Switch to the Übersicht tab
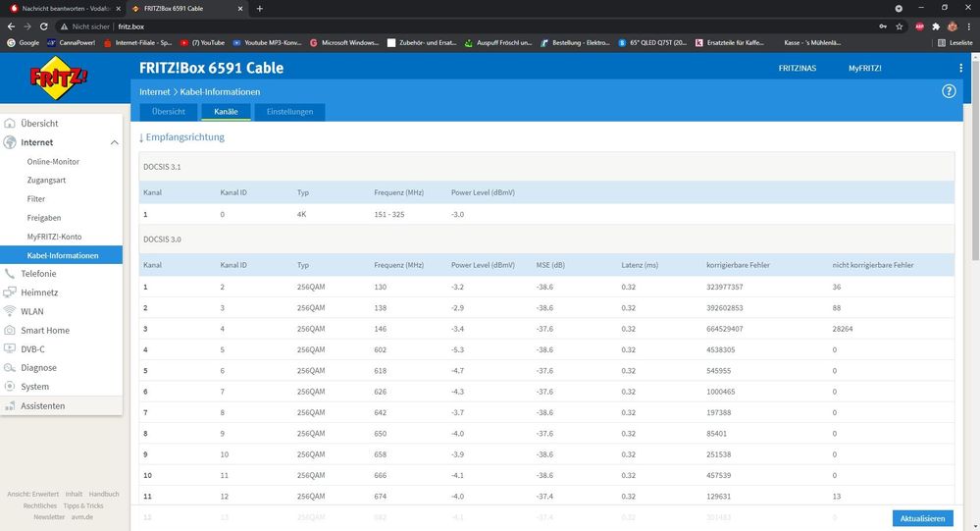The height and width of the screenshot is (531, 980). (168, 112)
